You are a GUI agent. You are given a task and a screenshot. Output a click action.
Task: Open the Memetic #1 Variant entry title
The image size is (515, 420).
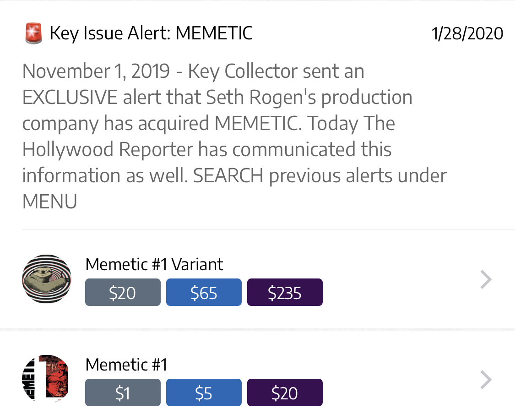click(154, 264)
